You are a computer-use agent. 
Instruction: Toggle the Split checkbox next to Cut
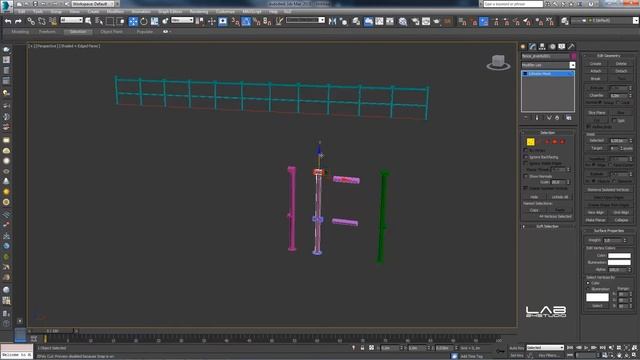614,120
